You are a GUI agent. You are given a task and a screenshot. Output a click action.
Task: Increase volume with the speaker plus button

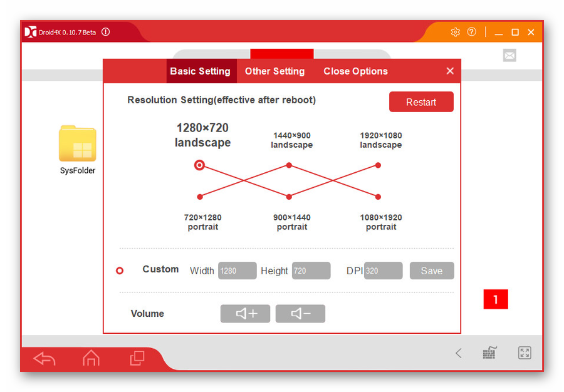(245, 314)
